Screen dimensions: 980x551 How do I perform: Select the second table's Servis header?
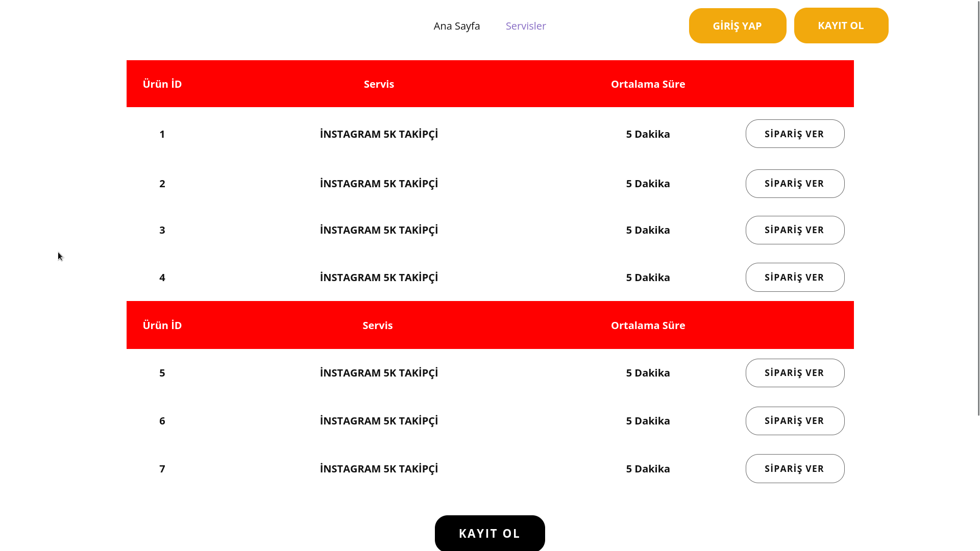coord(378,325)
